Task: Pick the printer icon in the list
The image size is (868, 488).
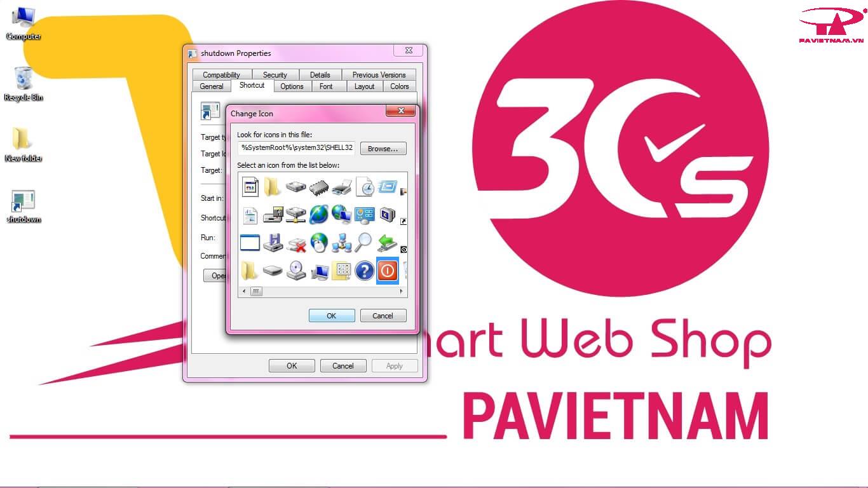Action: click(x=341, y=187)
